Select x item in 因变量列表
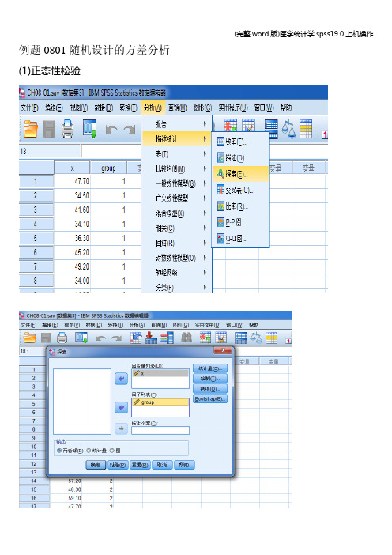This screenshot has width=392, height=555. pos(160,373)
